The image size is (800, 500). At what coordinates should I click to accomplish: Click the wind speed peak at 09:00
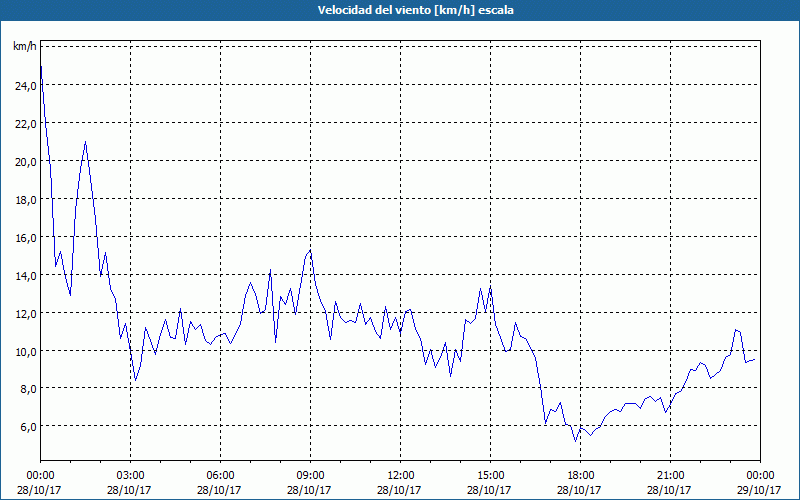310,250
